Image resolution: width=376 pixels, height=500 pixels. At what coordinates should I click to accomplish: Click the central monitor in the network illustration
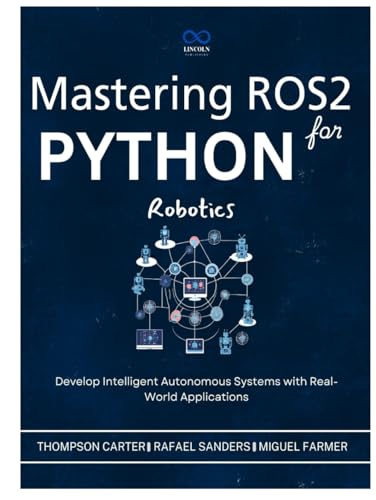tap(195, 289)
